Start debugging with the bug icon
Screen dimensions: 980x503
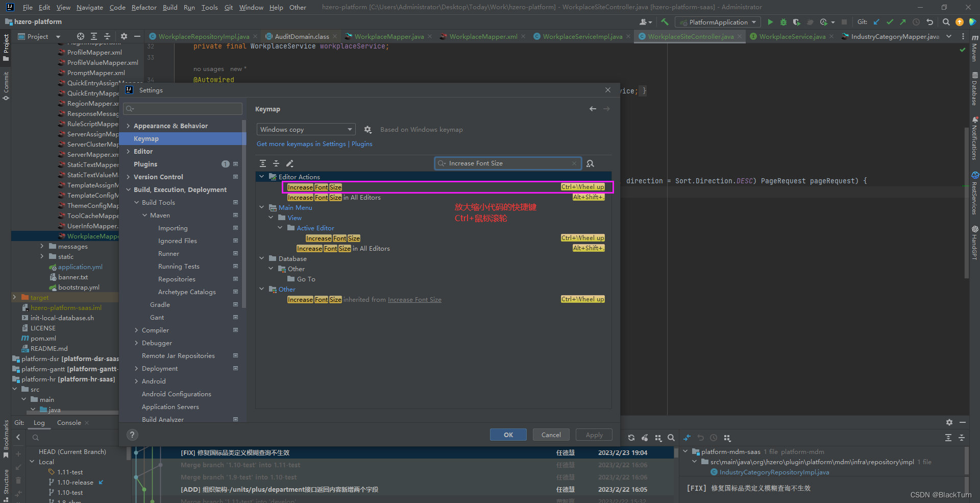pyautogui.click(x=783, y=22)
